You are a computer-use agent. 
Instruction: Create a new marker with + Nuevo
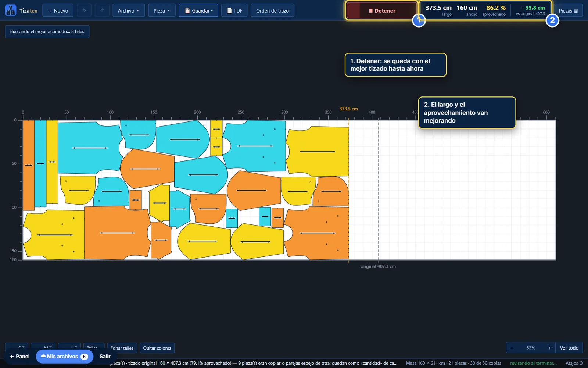(x=58, y=10)
